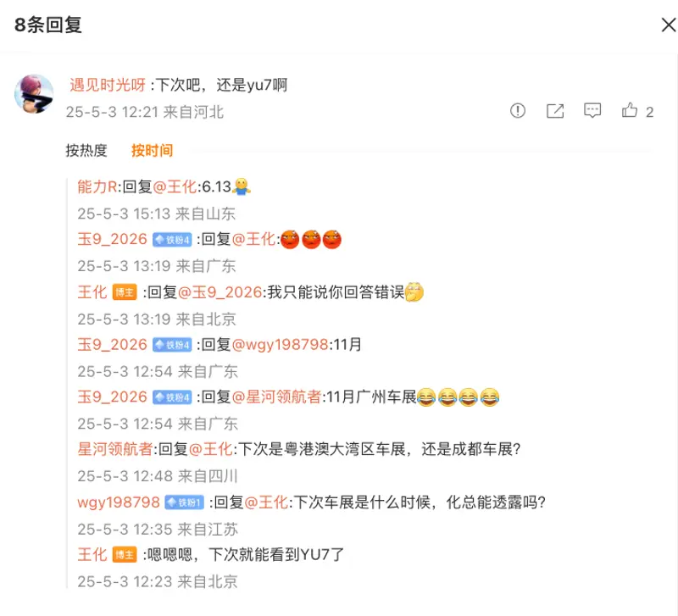Sort replies by 按时间

coord(153,151)
